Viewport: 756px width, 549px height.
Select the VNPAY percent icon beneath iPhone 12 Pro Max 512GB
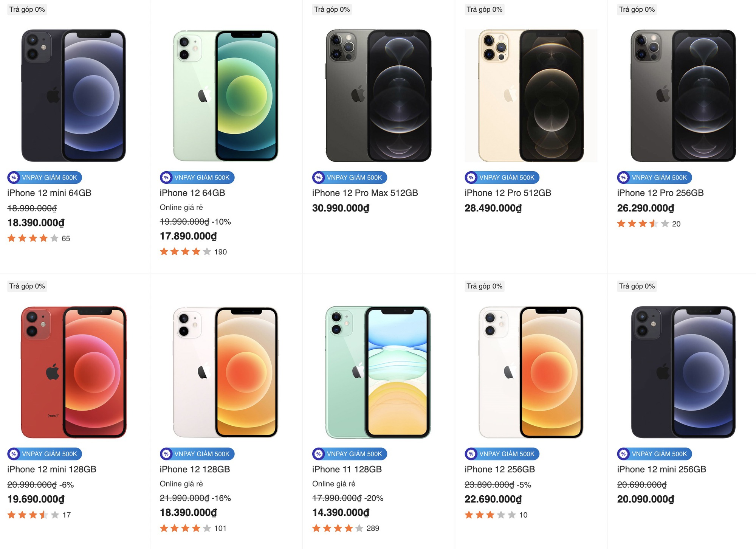(x=319, y=177)
